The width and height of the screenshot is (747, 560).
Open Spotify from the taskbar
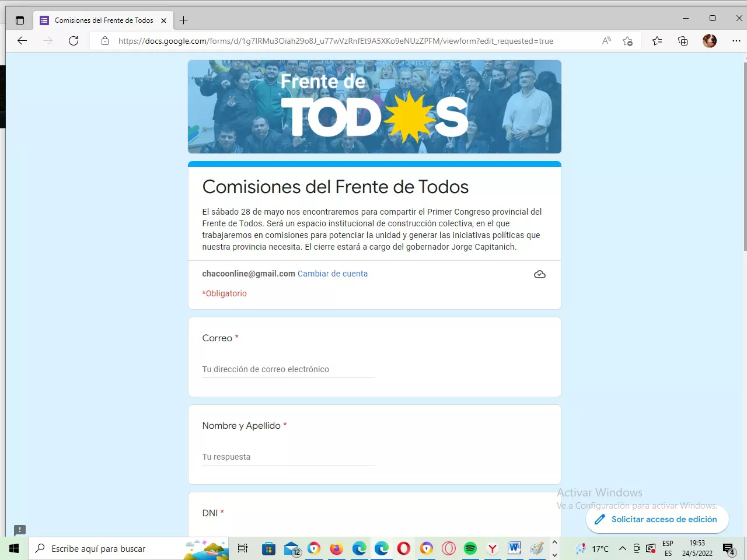click(470, 548)
